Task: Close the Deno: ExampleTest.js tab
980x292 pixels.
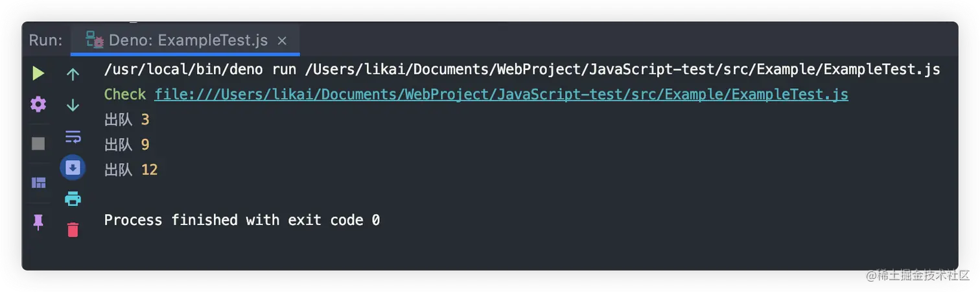Action: point(282,41)
